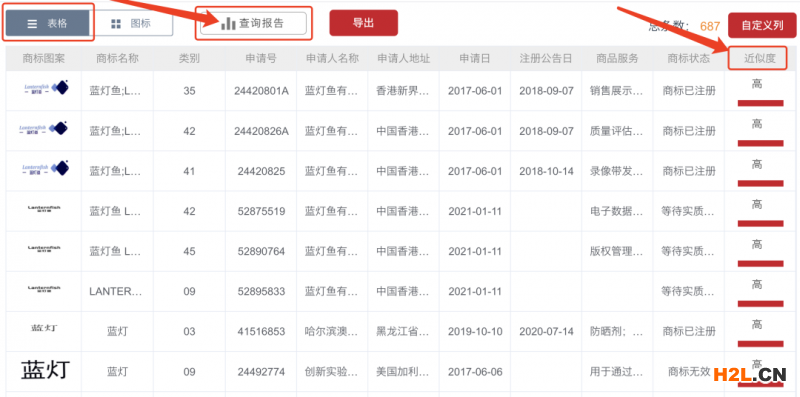
Task: Click the total count number 687
Action: (710, 27)
